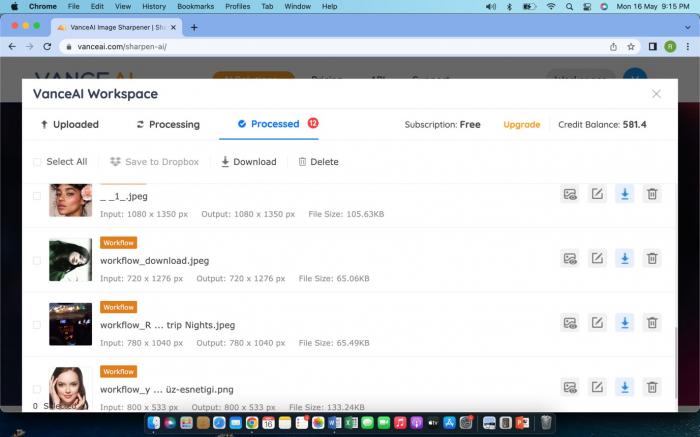Select checkbox for üz-esnetigi.png

(x=37, y=389)
